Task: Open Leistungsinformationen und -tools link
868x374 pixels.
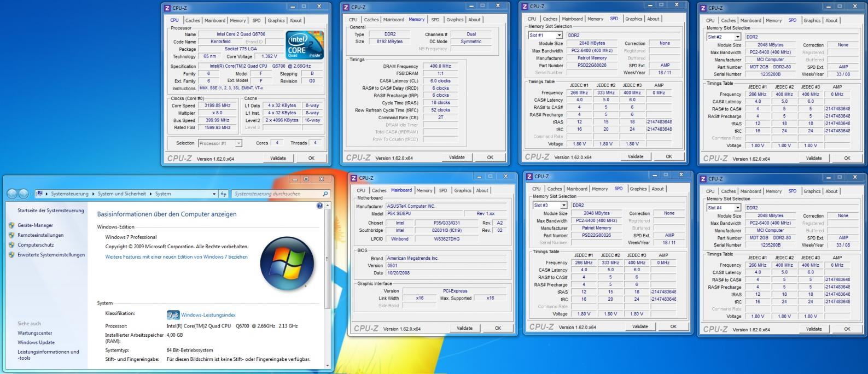Action: click(48, 355)
